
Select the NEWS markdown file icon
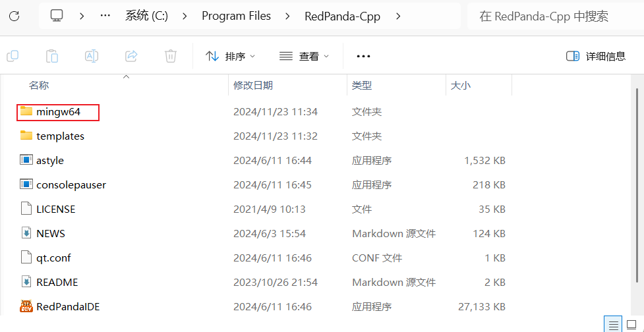pos(26,233)
